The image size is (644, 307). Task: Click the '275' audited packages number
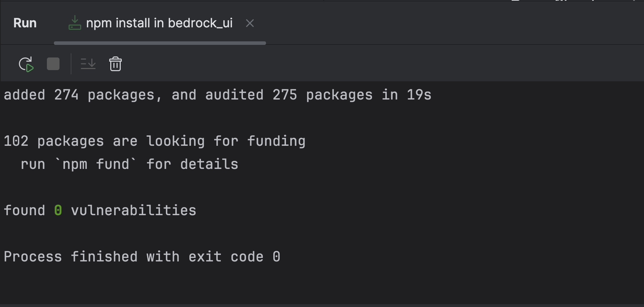285,95
